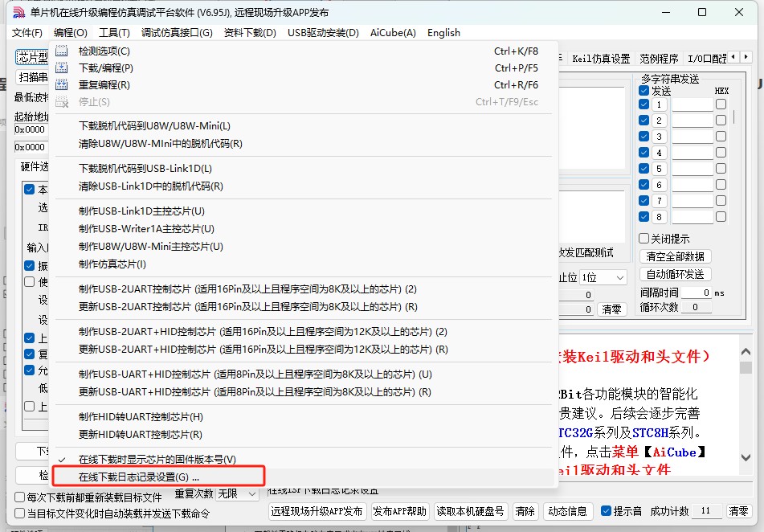Select 检测选项(C) menu entry
The image size is (764, 532).
[303, 51]
